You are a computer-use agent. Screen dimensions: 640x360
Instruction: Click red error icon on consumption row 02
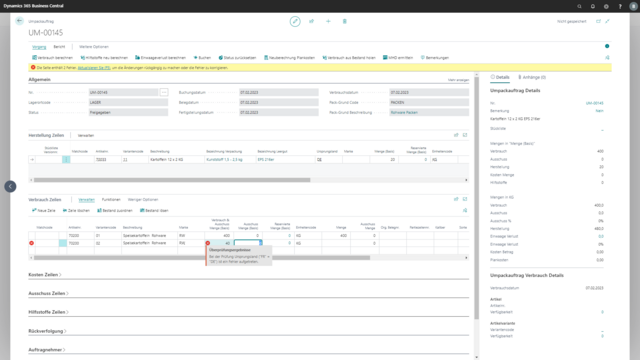(31, 243)
